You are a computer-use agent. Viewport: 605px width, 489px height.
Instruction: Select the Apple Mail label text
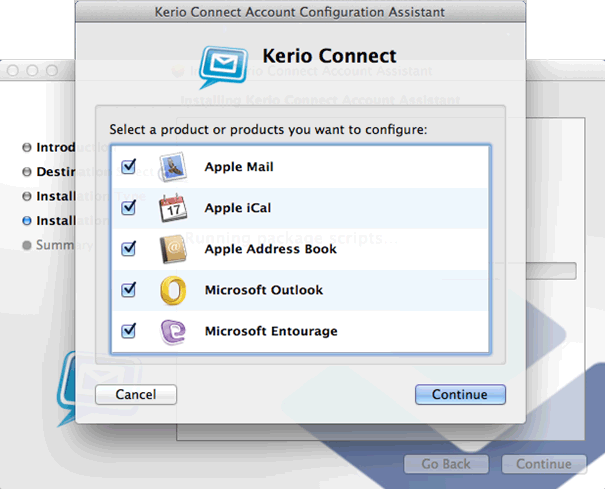[239, 167]
